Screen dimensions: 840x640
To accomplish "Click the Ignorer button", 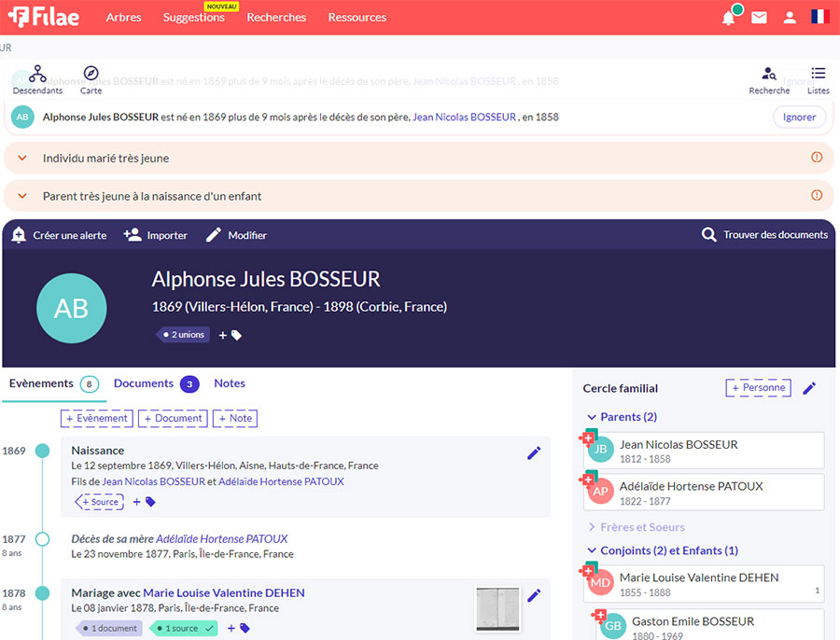I will pos(799,118).
